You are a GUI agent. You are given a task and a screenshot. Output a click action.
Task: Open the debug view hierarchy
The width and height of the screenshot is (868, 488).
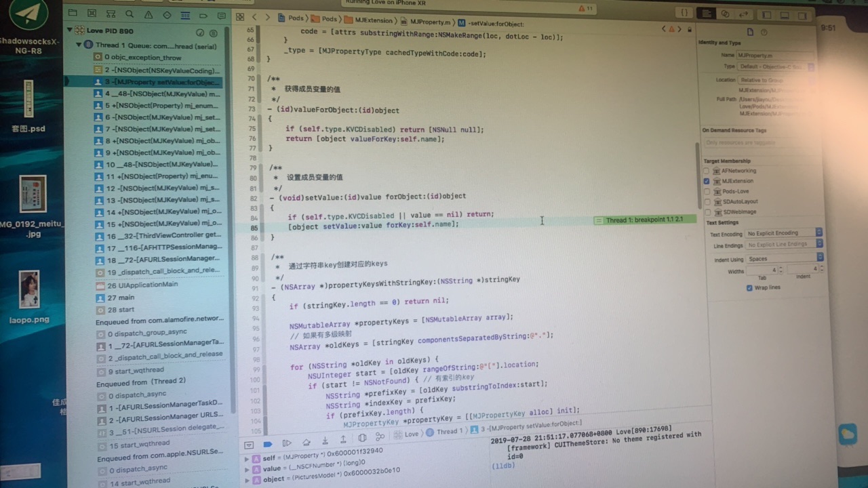[x=362, y=439]
